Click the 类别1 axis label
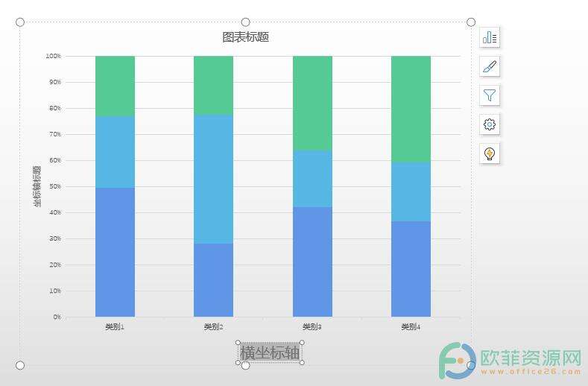Viewport: 588px width, 386px height. tap(115, 326)
